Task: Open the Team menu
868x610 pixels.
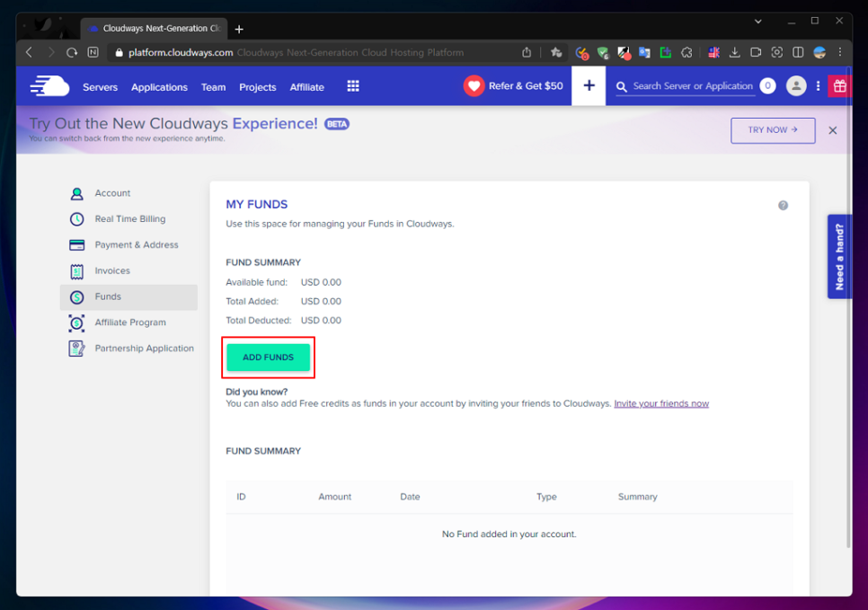Action: [213, 87]
